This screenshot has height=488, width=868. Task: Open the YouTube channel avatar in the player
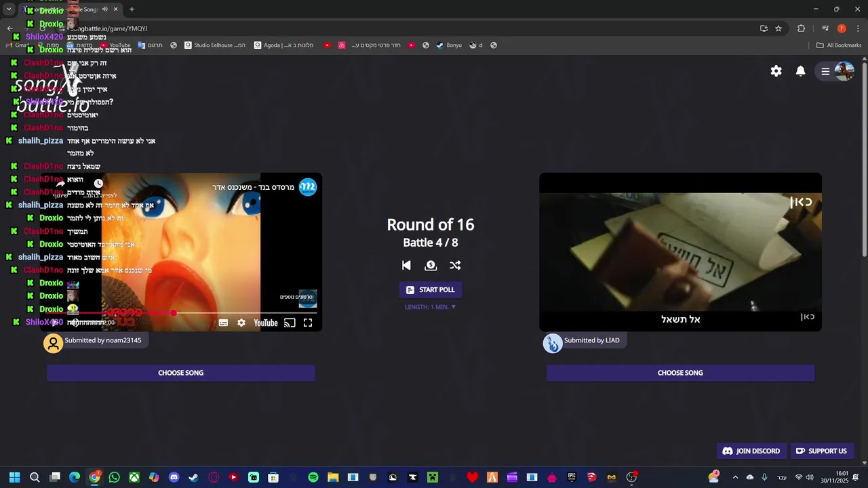[308, 186]
